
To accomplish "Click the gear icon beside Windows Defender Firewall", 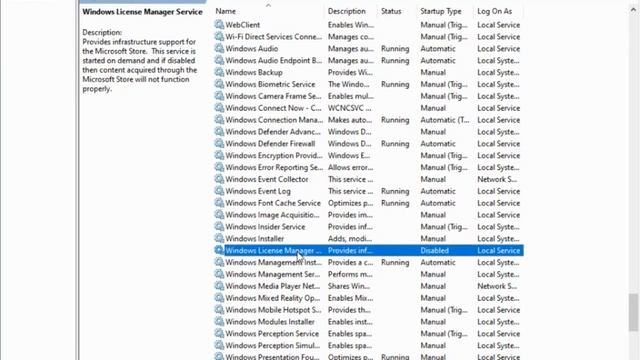I will point(219,143).
